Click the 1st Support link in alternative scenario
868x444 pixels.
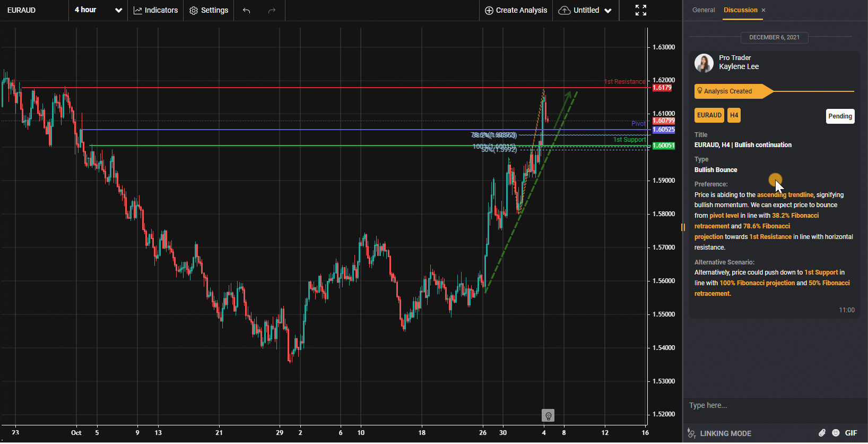pos(821,272)
